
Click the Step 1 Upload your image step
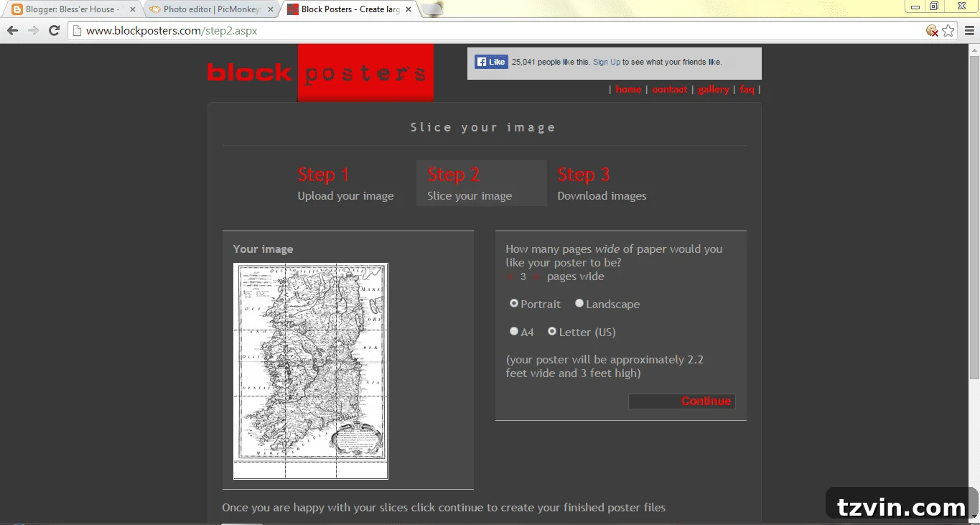tap(346, 184)
